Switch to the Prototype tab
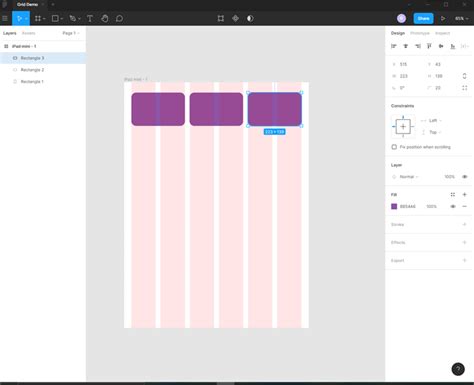The height and width of the screenshot is (385, 474). (x=420, y=33)
